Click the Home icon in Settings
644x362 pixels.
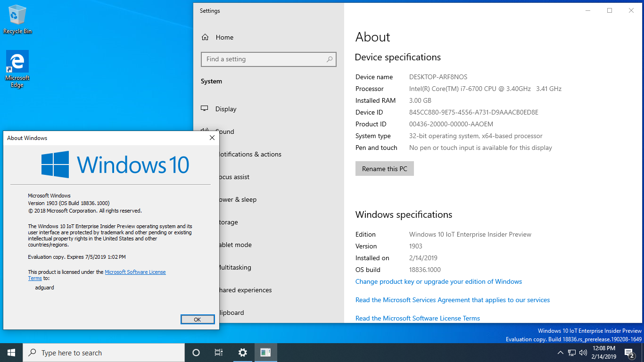pos(205,37)
